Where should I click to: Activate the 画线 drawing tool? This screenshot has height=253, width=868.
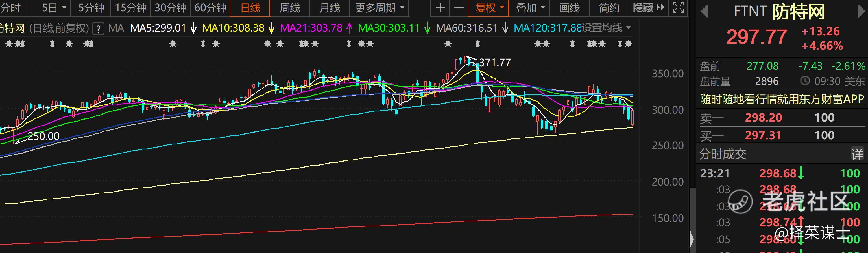click(570, 8)
